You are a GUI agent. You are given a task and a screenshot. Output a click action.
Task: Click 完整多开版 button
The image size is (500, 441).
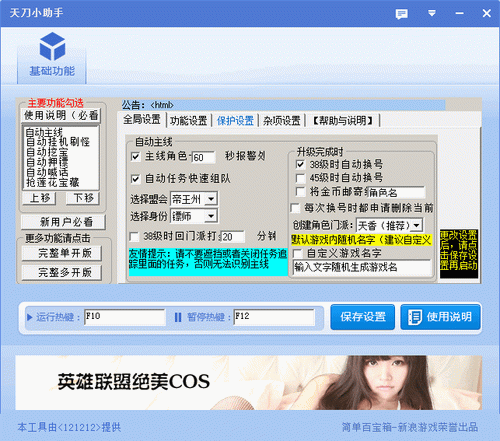pyautogui.click(x=62, y=273)
